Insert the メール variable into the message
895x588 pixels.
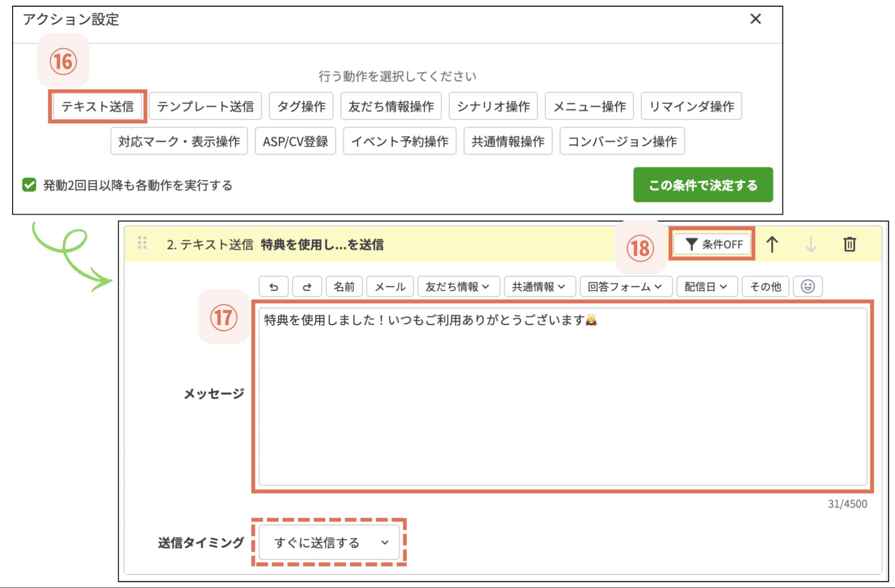[389, 287]
